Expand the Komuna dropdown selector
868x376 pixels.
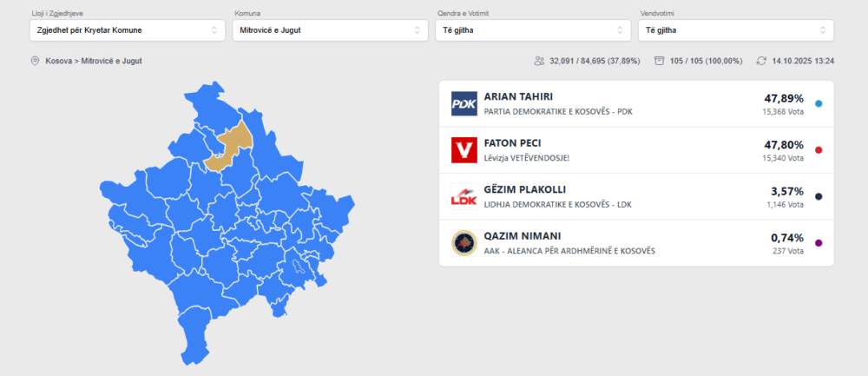pyautogui.click(x=329, y=30)
